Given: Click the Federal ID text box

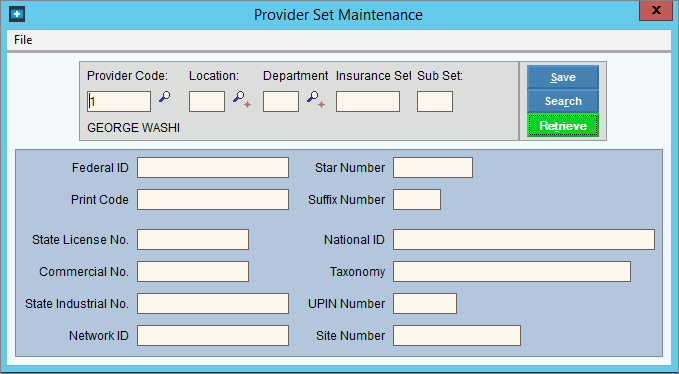Looking at the screenshot, I should [x=213, y=168].
